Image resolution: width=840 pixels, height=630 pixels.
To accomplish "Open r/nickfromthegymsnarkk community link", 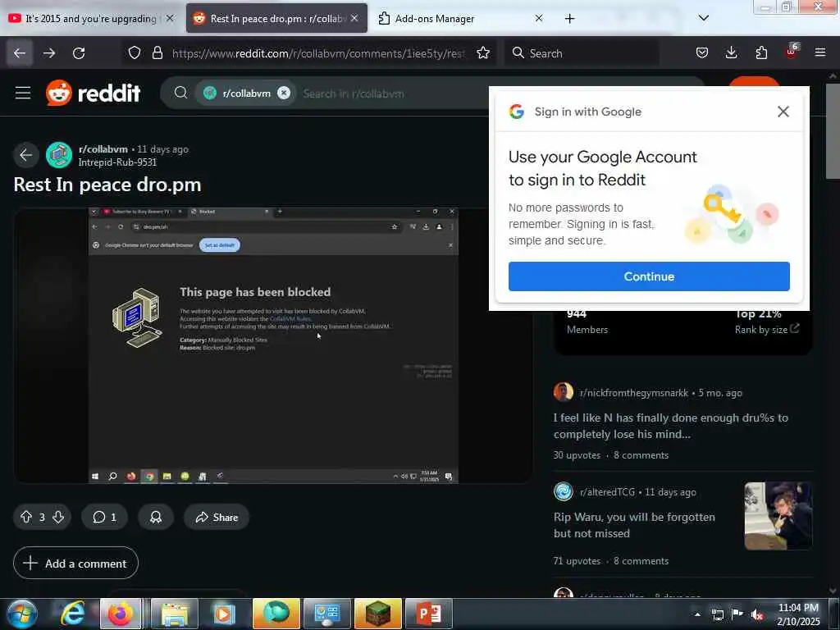I will click(x=634, y=393).
